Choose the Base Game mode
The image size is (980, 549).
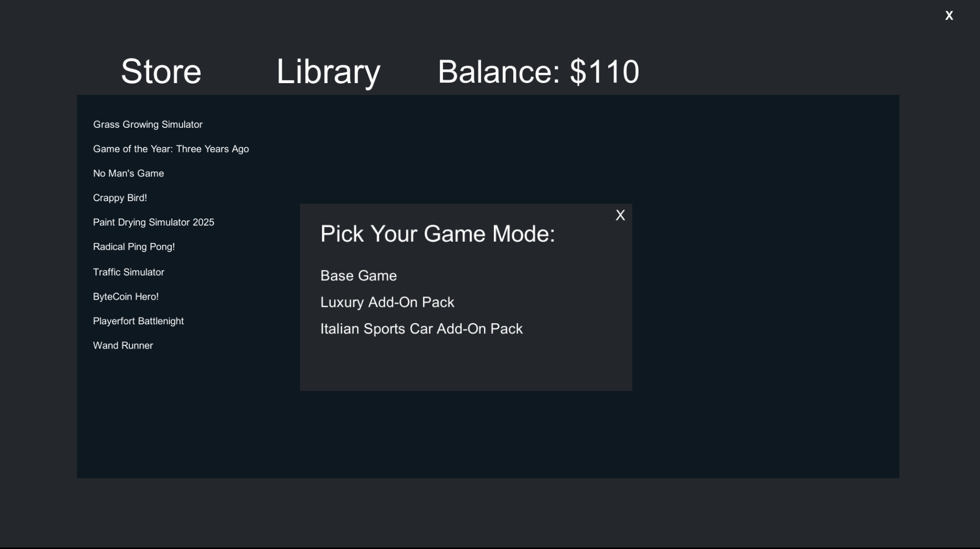(x=358, y=276)
